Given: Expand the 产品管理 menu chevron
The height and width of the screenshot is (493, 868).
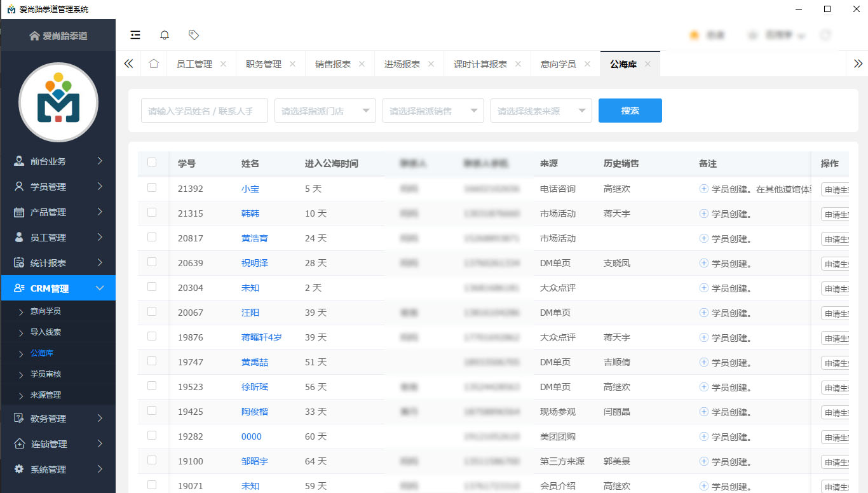Looking at the screenshot, I should (x=100, y=212).
